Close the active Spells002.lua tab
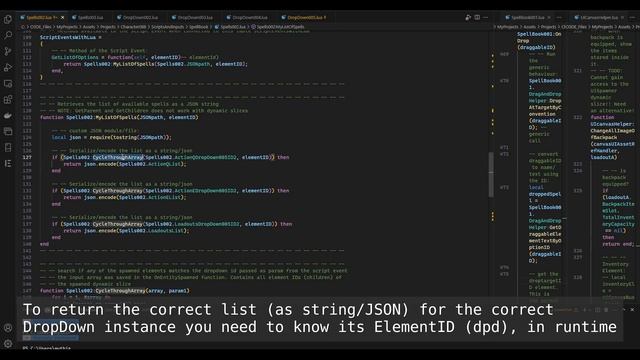Screen dimensions: 640x360 [62, 18]
